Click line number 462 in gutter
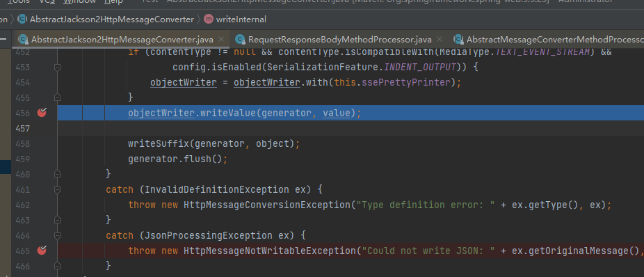 (x=22, y=205)
